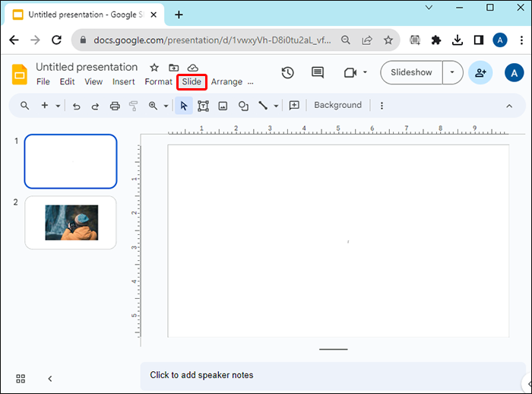532x394 pixels.
Task: Hide the menus with the chevron-up
Action: 509,106
